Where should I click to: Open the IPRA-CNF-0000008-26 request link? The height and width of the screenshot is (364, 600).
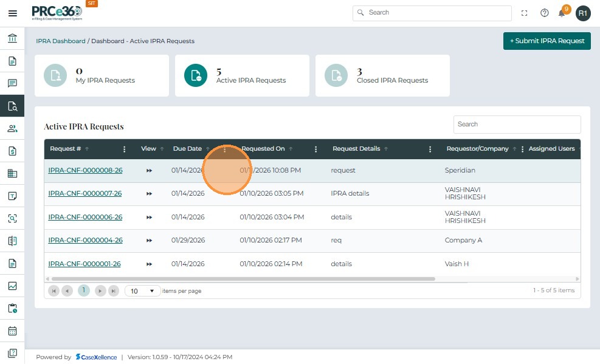coord(85,171)
